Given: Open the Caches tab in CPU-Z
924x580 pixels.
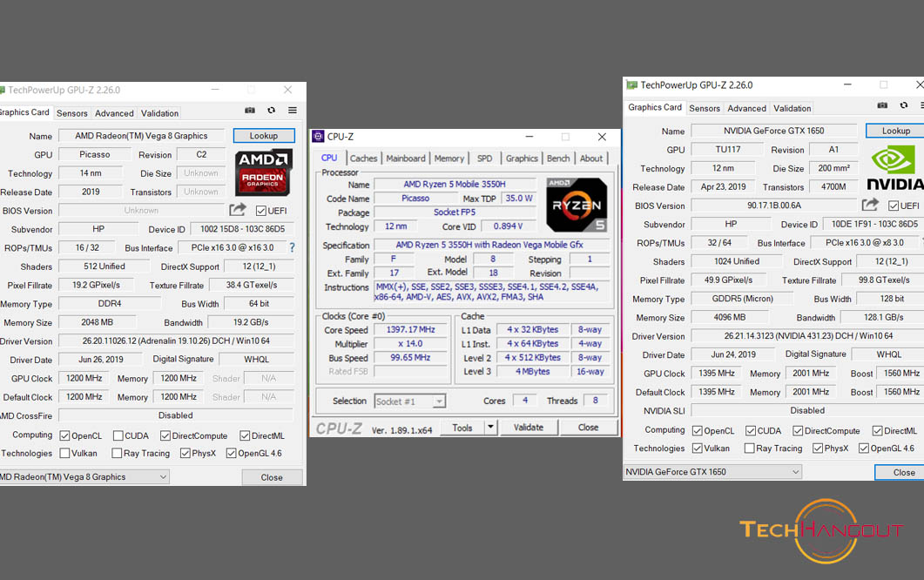Looking at the screenshot, I should point(363,158).
